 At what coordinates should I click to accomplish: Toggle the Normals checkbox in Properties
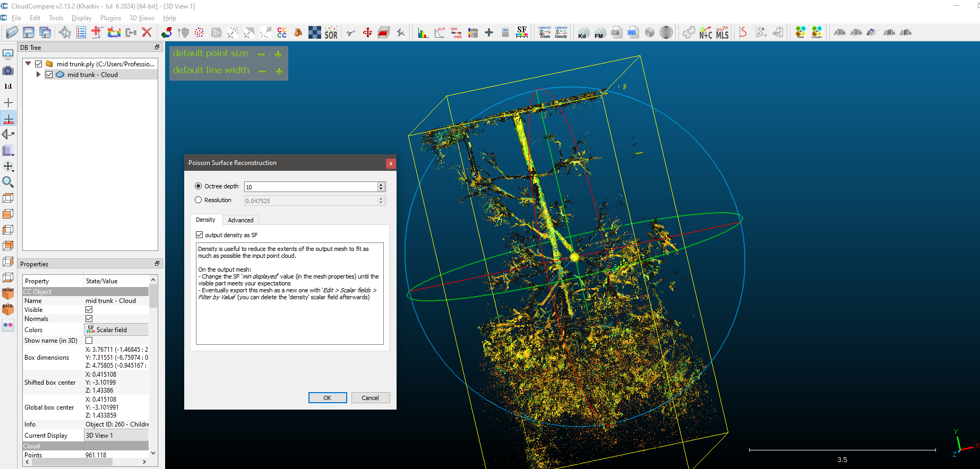pyautogui.click(x=89, y=319)
